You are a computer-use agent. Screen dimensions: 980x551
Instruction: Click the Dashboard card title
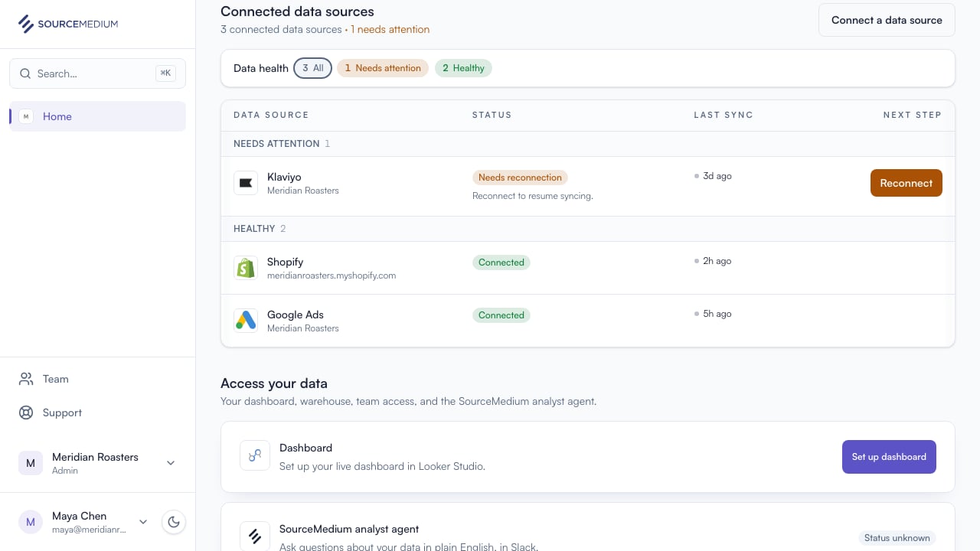[x=305, y=448]
